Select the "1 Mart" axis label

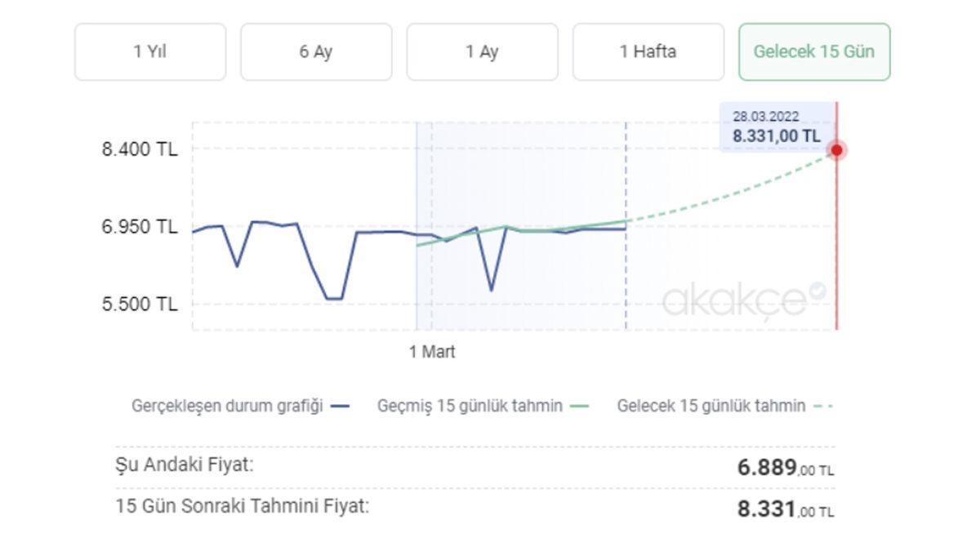pos(432,353)
